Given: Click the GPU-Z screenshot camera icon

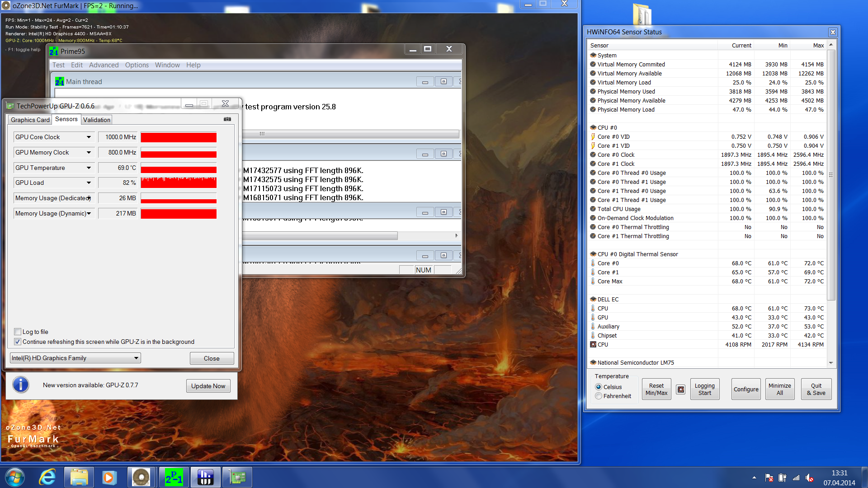Looking at the screenshot, I should (x=227, y=119).
